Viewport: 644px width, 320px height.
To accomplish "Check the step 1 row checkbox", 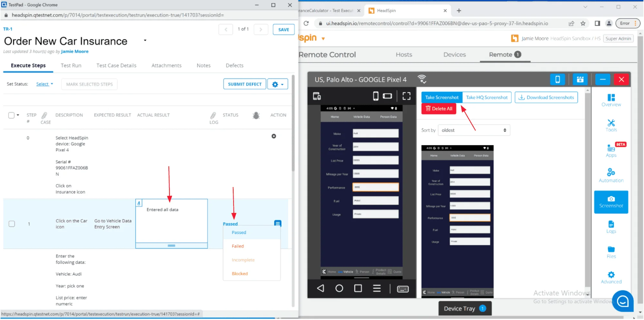I will click(x=12, y=224).
